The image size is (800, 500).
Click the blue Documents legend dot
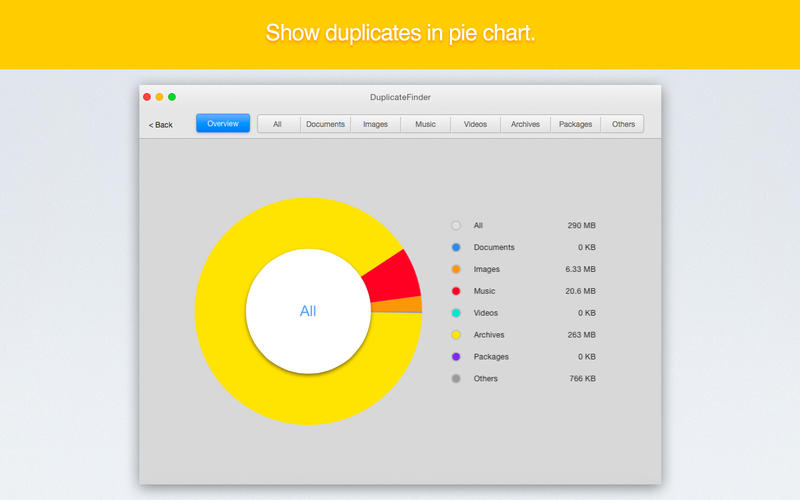click(x=456, y=247)
